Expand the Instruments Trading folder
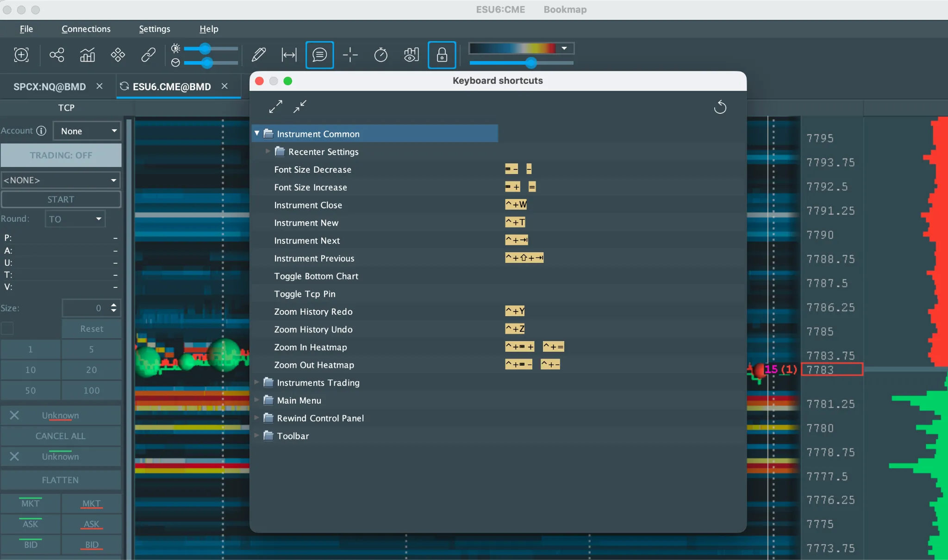 pos(256,382)
